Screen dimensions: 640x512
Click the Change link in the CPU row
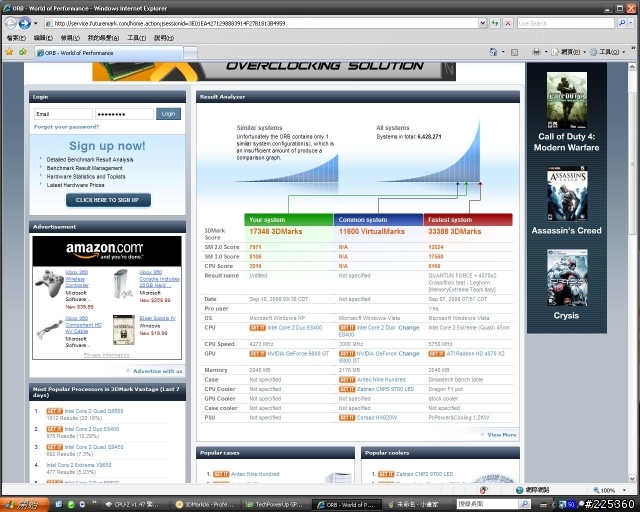click(x=409, y=328)
